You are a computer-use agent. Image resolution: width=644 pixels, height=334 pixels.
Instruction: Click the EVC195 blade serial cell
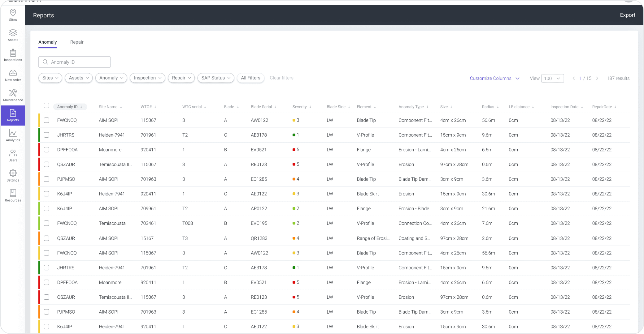pos(259,223)
